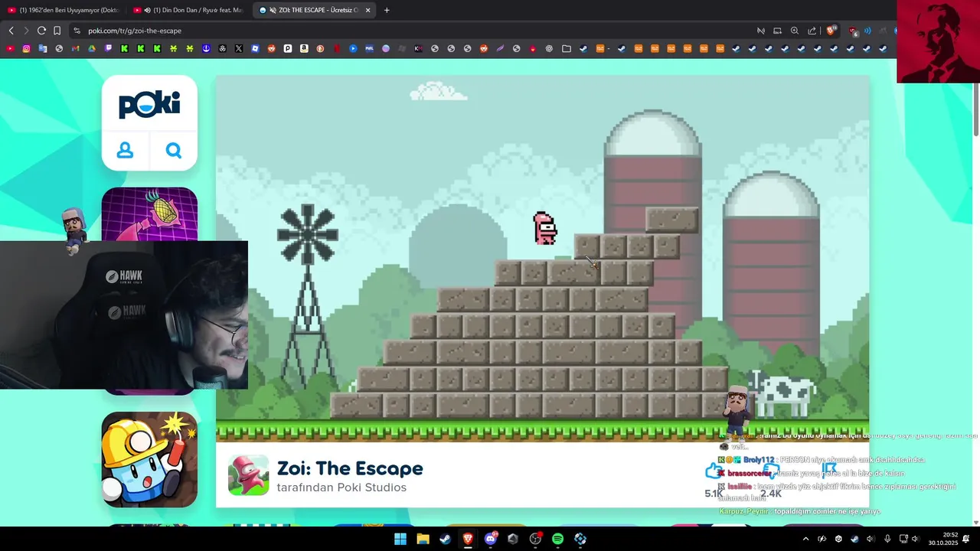Open the Instagram bookmark
The width and height of the screenshot is (980, 551).
click(26, 48)
